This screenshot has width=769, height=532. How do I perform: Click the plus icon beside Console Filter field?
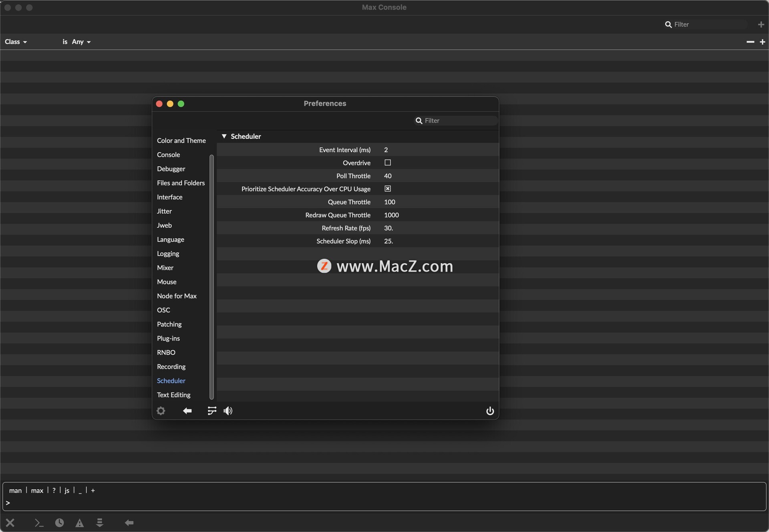pyautogui.click(x=761, y=24)
